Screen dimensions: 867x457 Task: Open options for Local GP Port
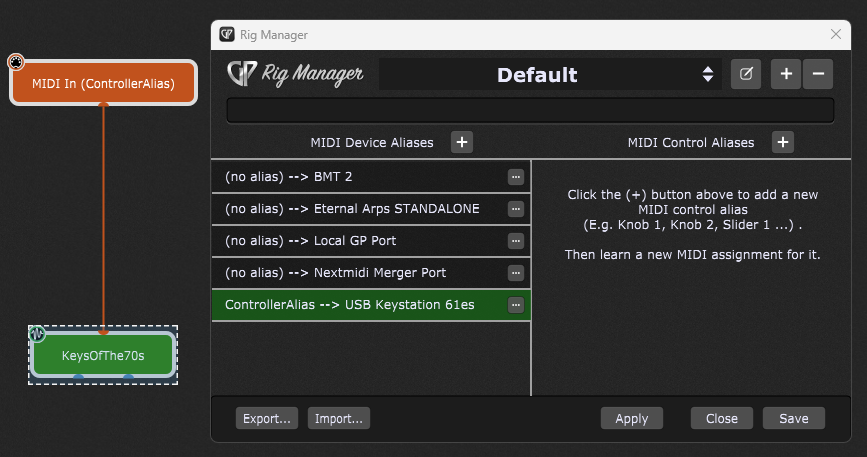click(516, 241)
